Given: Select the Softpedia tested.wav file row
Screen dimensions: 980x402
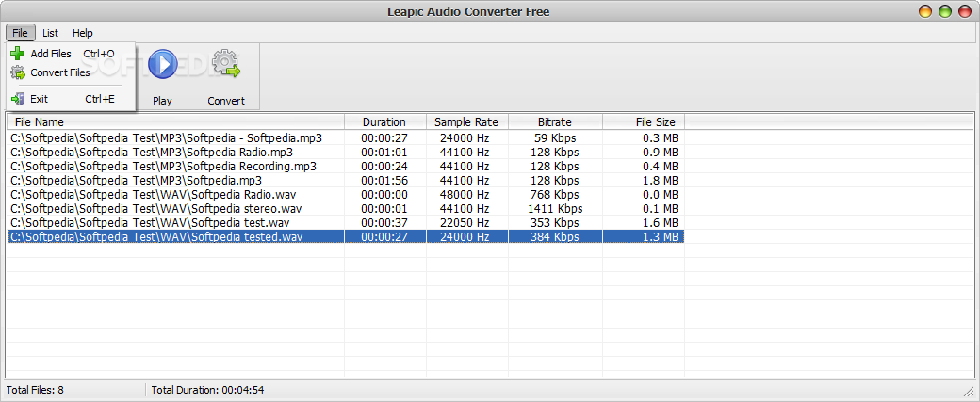Looking at the screenshot, I should point(346,236).
